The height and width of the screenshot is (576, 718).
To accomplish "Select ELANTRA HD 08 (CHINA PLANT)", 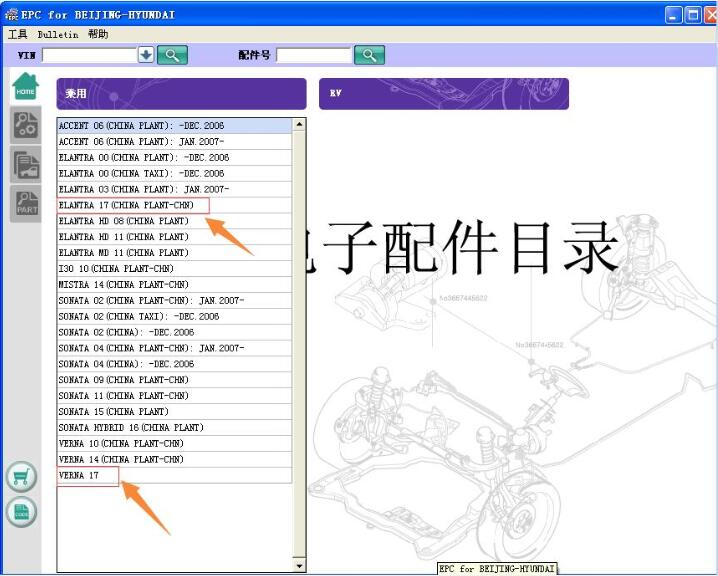I will tap(174, 221).
